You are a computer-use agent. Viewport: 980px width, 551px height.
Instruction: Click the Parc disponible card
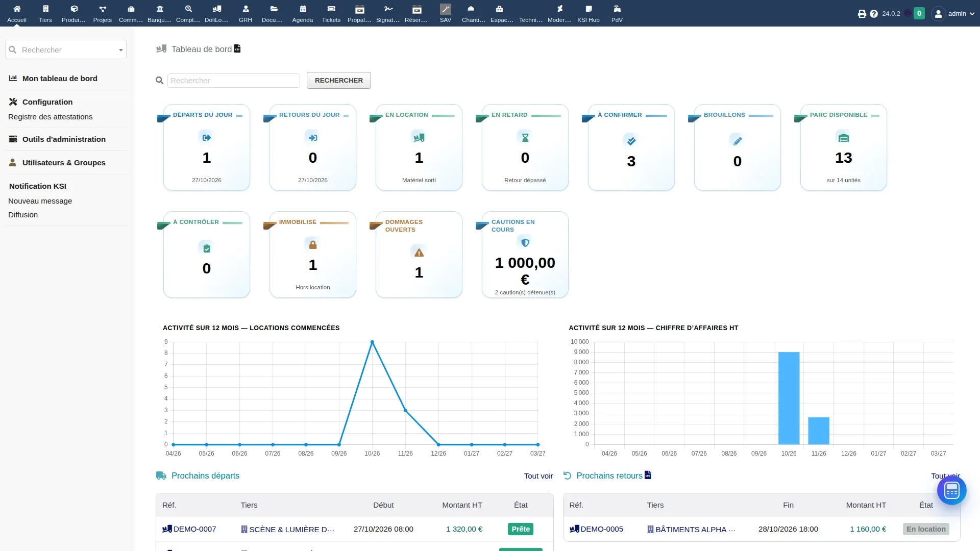tap(843, 147)
